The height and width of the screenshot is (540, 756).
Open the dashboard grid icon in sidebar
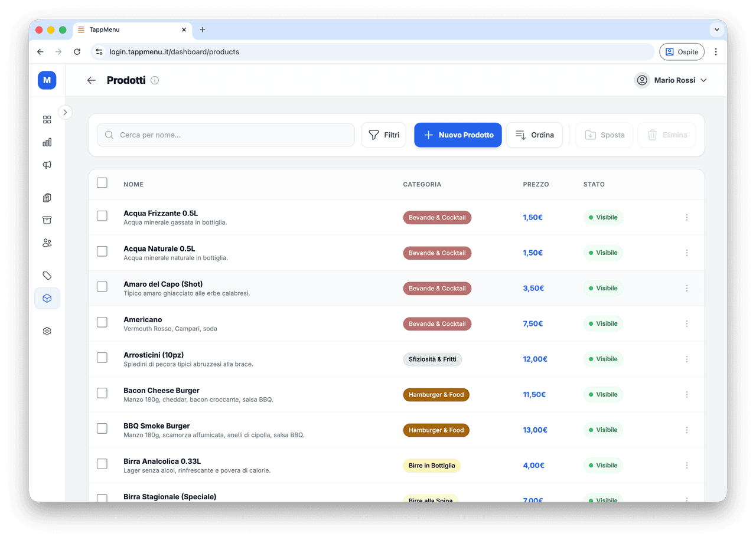[x=47, y=120]
